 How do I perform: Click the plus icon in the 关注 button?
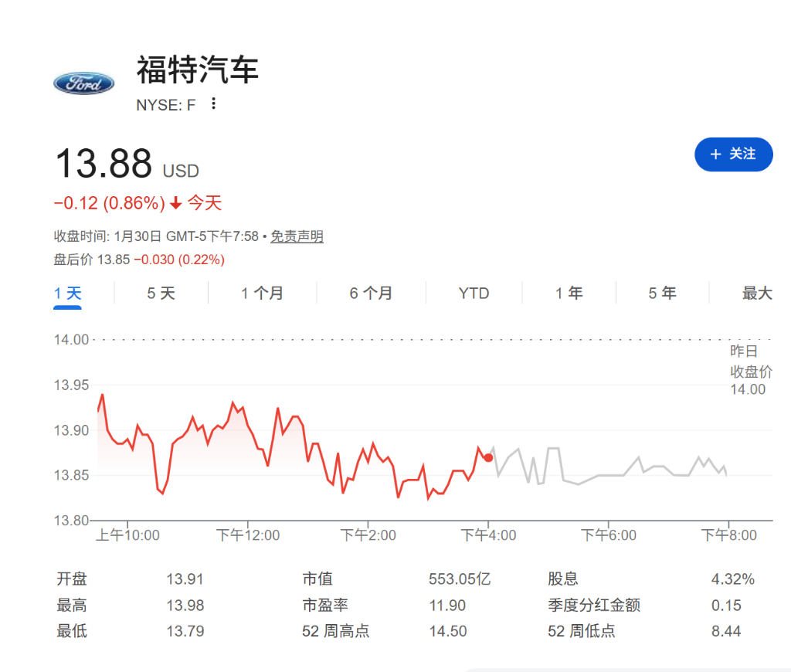(x=715, y=154)
